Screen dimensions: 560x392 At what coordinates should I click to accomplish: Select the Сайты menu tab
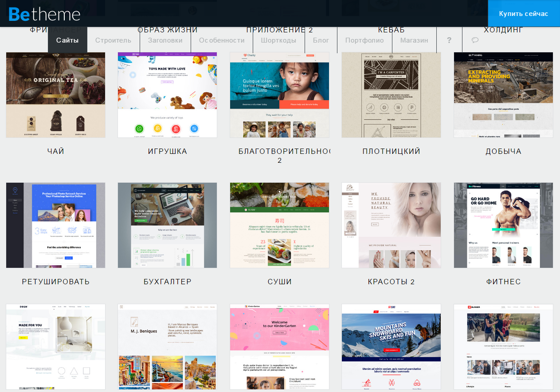(x=67, y=40)
